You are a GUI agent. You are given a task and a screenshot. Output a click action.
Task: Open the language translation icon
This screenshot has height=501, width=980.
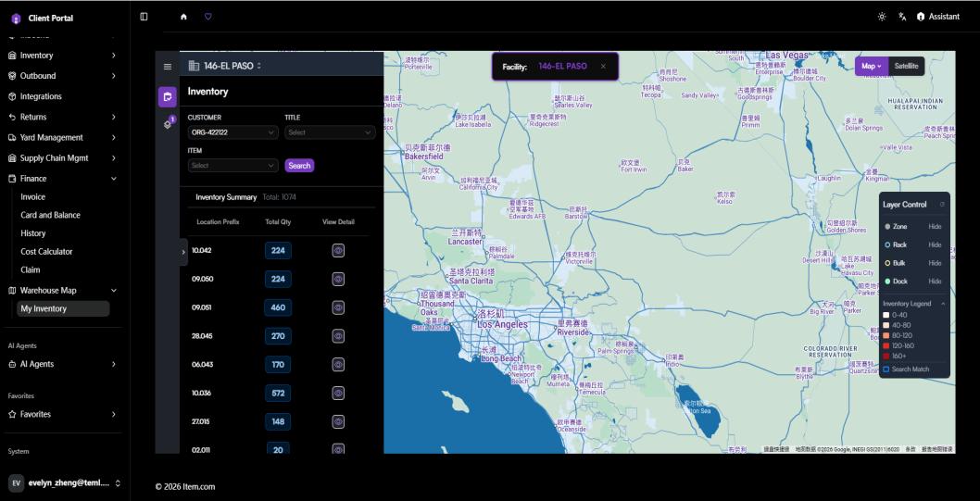click(902, 17)
